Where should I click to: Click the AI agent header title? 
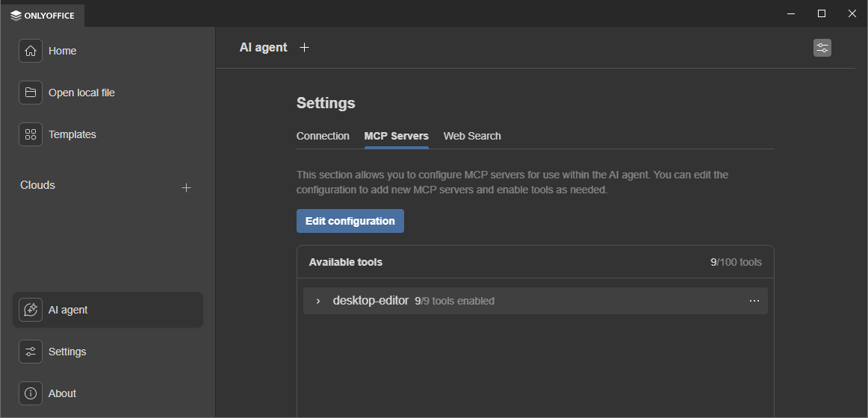pyautogui.click(x=263, y=48)
